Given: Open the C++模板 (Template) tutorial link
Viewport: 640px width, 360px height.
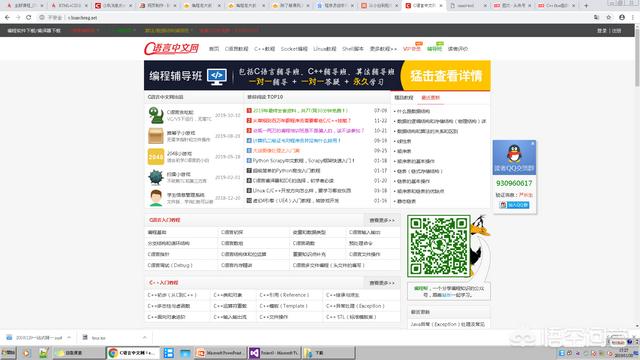Looking at the screenshot, I should click(x=283, y=306).
